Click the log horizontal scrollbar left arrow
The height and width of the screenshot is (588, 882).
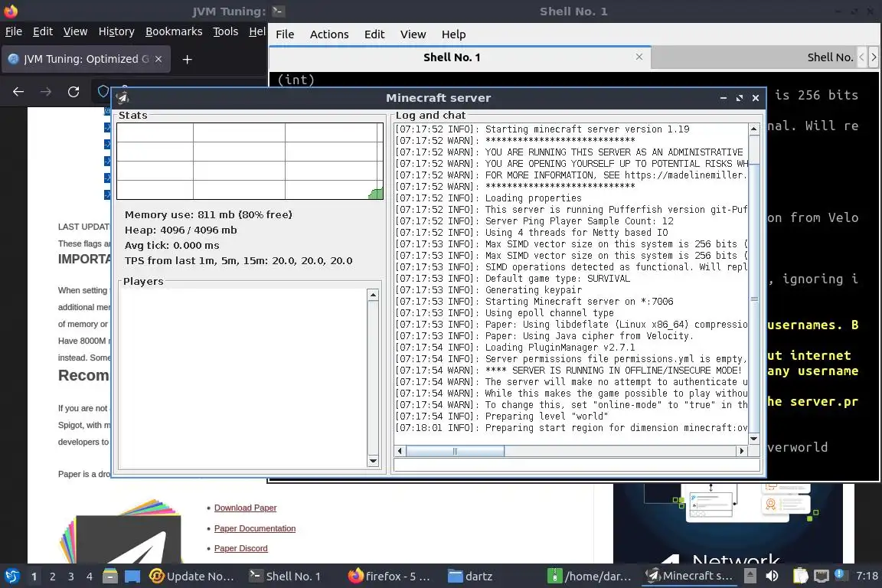[x=400, y=451]
